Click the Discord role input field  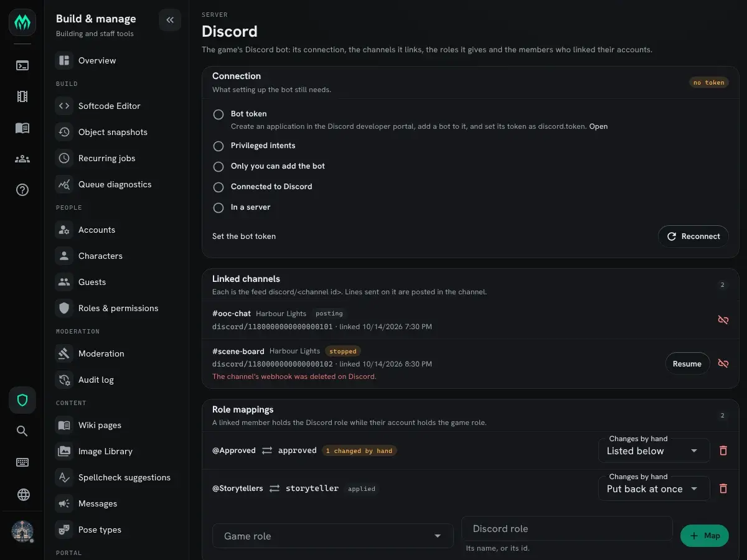[x=567, y=528]
